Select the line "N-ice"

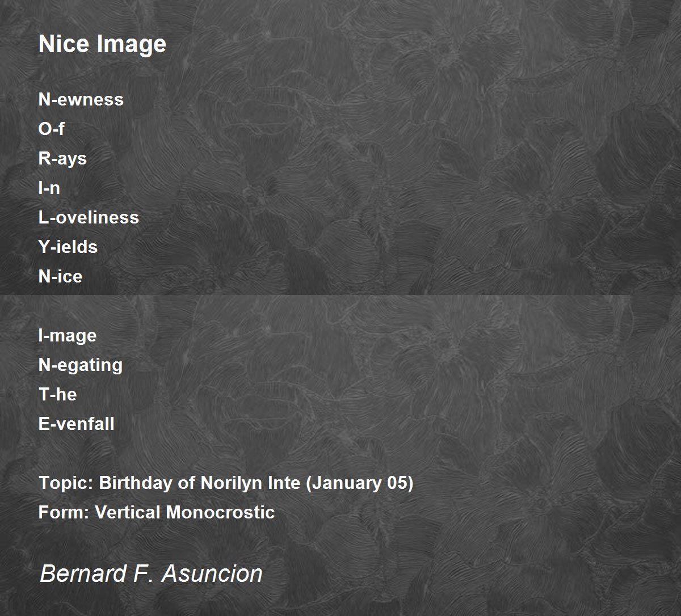click(60, 276)
